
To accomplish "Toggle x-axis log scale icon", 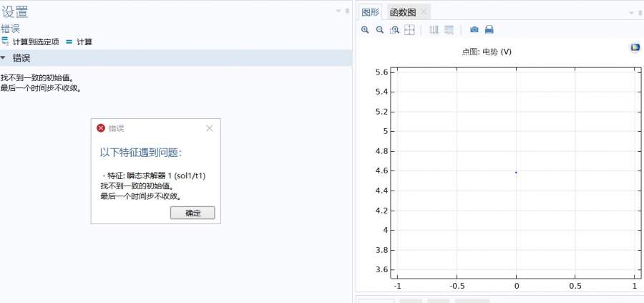I will tap(434, 29).
